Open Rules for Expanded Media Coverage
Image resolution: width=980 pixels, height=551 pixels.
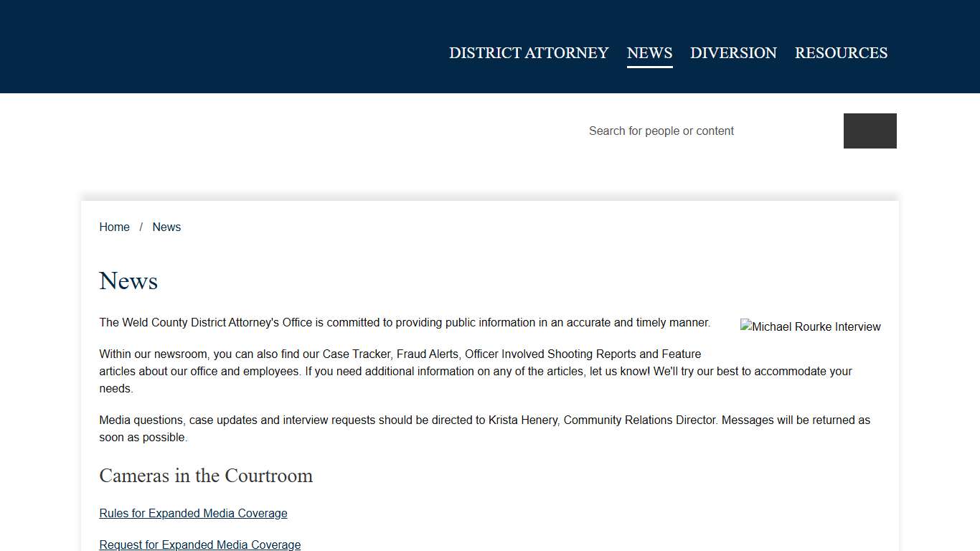pos(193,513)
